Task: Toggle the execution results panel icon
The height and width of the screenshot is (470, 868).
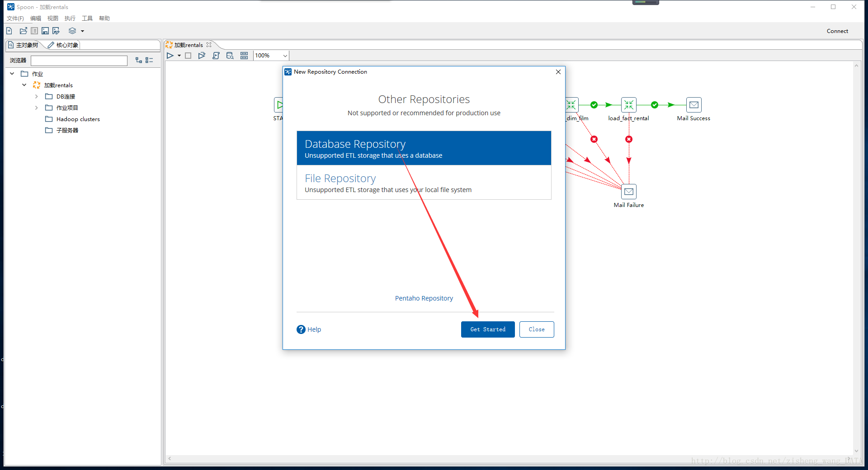Action: pos(244,56)
